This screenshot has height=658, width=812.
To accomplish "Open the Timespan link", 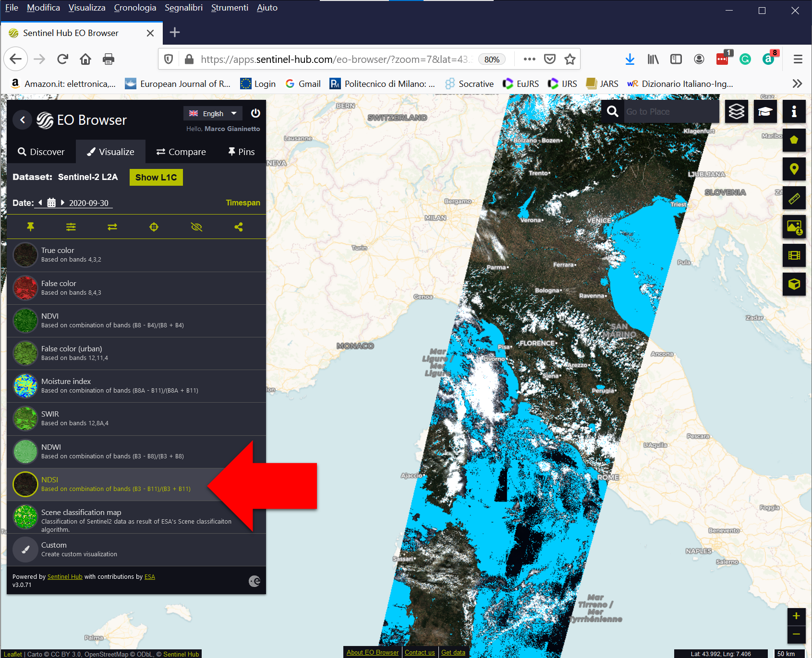I will click(243, 203).
